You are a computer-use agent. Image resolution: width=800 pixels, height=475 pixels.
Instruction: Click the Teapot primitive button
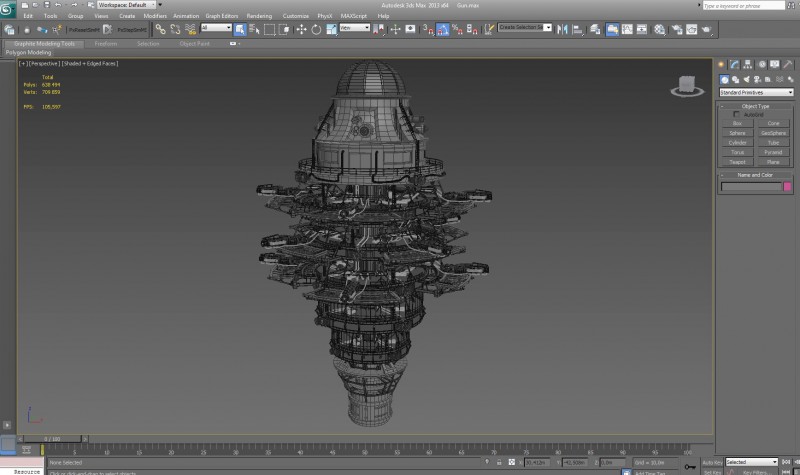coord(737,161)
